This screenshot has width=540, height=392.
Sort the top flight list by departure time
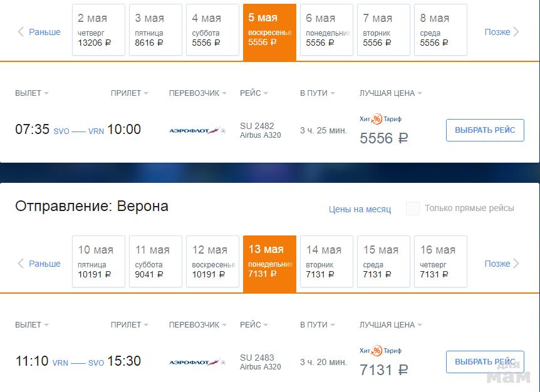point(31,93)
